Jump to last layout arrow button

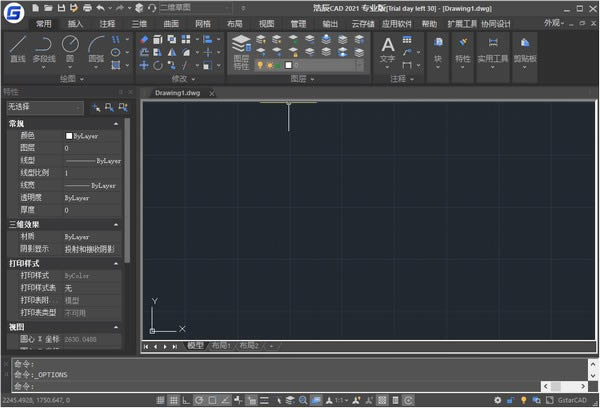[174, 346]
